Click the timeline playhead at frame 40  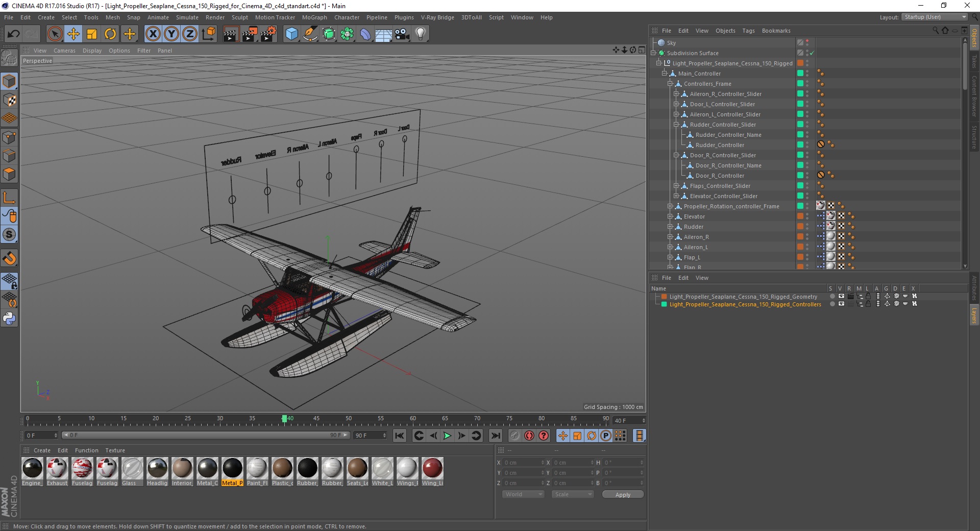(x=284, y=419)
